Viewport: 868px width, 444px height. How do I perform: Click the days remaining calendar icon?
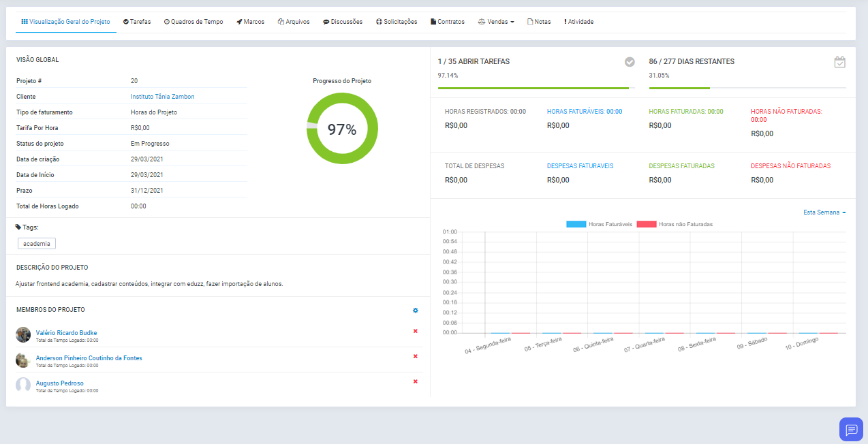839,62
